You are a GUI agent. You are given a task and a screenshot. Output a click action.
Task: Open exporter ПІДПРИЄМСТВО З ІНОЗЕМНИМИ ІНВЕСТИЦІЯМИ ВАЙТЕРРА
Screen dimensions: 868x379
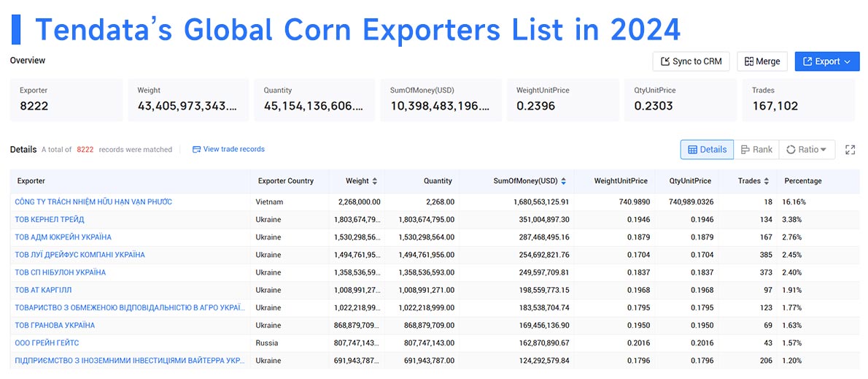tap(130, 361)
